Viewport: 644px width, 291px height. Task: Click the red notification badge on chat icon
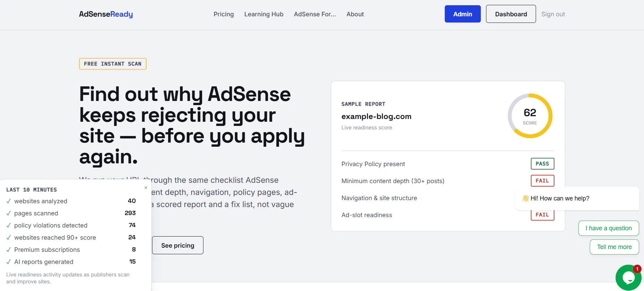pyautogui.click(x=637, y=269)
